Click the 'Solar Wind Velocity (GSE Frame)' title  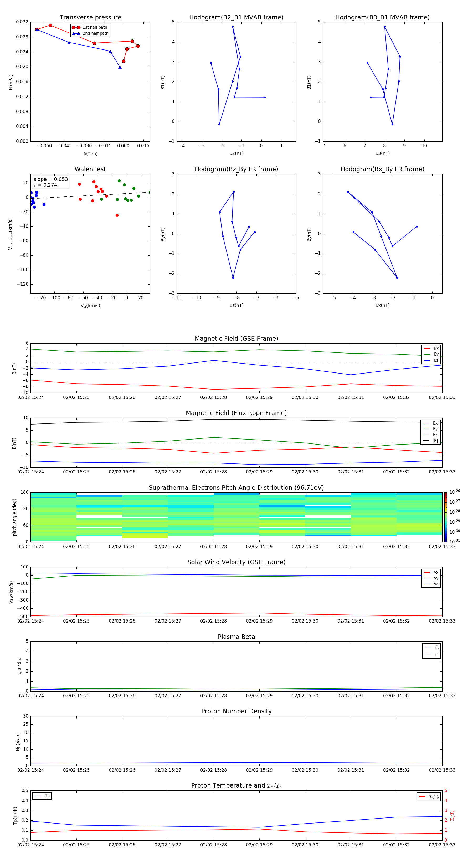pyautogui.click(x=236, y=562)
